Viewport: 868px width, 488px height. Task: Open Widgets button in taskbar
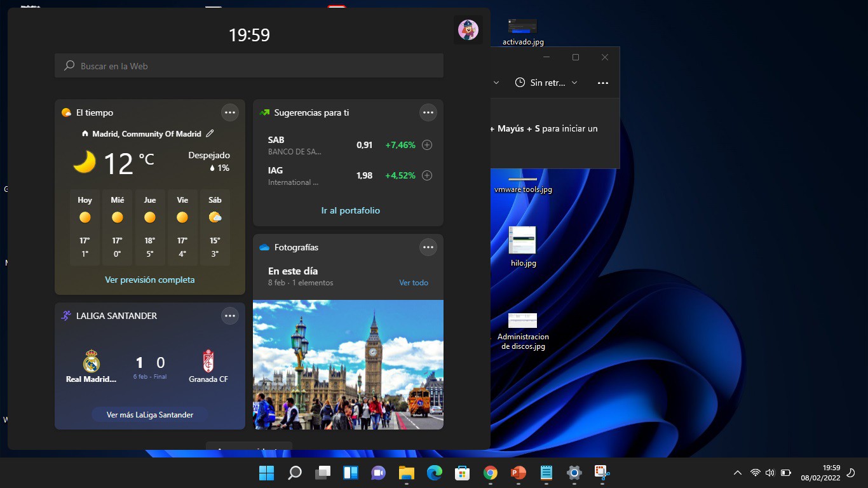pos(351,473)
